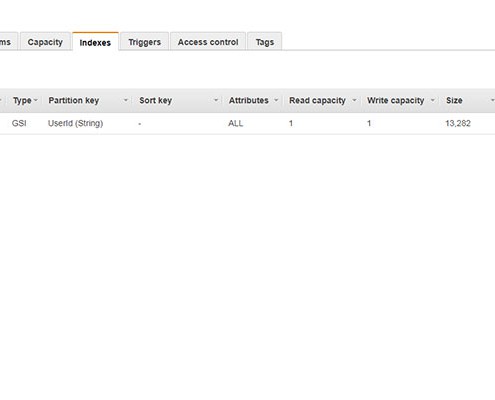
Task: Select the GSI index row
Action: pos(247,123)
